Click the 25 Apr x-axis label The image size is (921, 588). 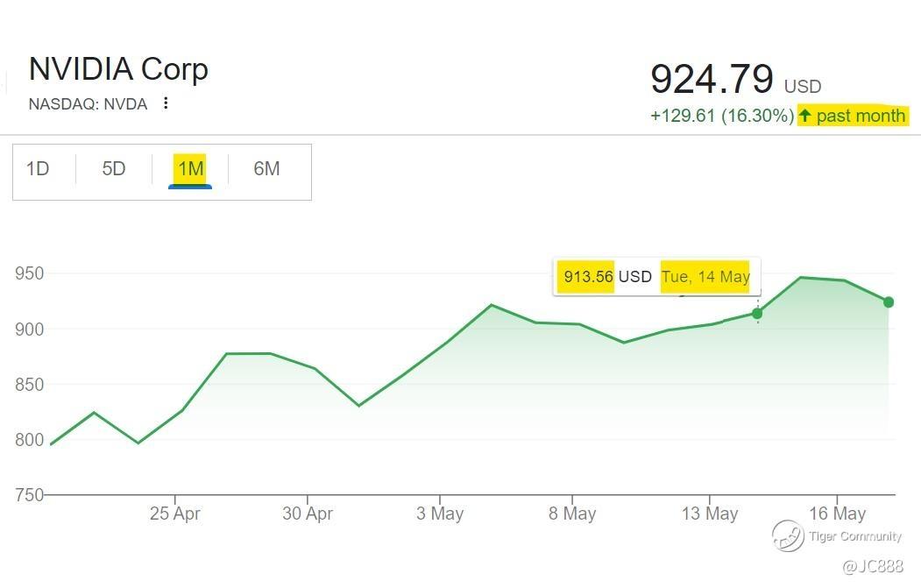pyautogui.click(x=175, y=514)
